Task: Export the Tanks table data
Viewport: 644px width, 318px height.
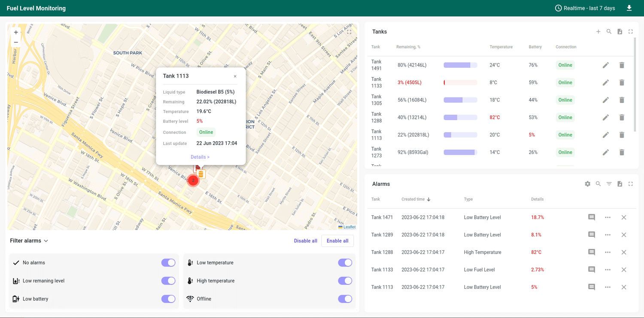Action: point(620,31)
